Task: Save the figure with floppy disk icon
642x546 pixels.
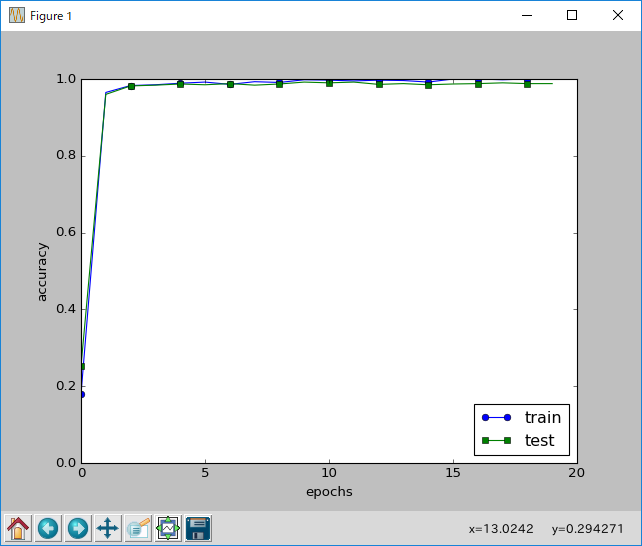Action: 198,528
